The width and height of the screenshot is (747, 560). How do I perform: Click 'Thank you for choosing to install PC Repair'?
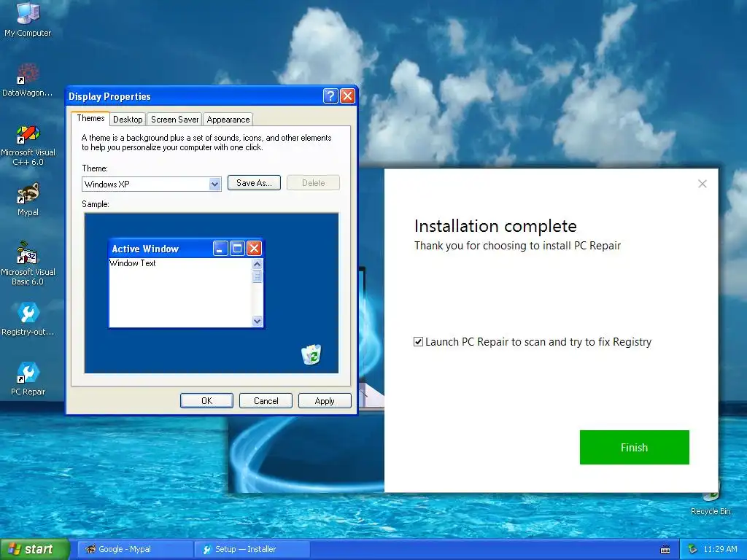tap(517, 246)
